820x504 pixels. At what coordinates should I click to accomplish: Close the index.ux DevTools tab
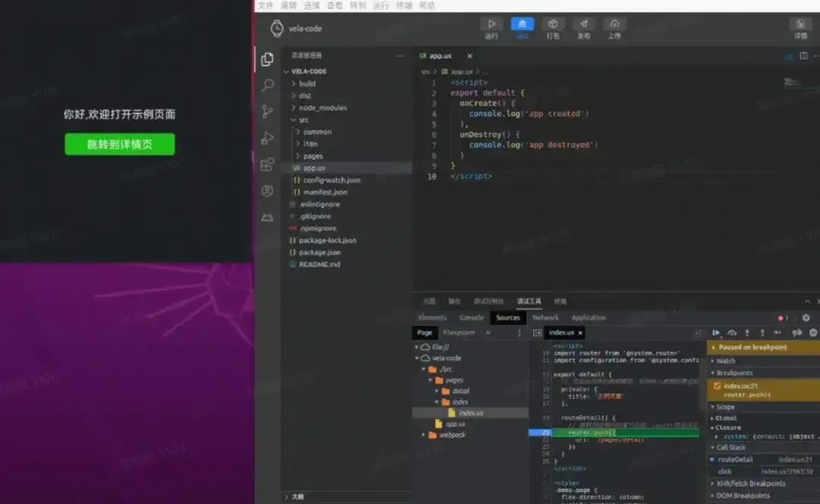[580, 332]
